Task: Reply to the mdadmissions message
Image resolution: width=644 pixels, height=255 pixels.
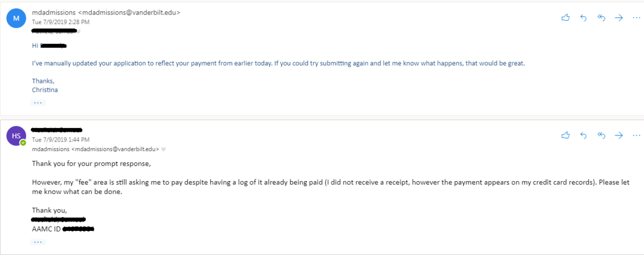Action: click(x=583, y=18)
